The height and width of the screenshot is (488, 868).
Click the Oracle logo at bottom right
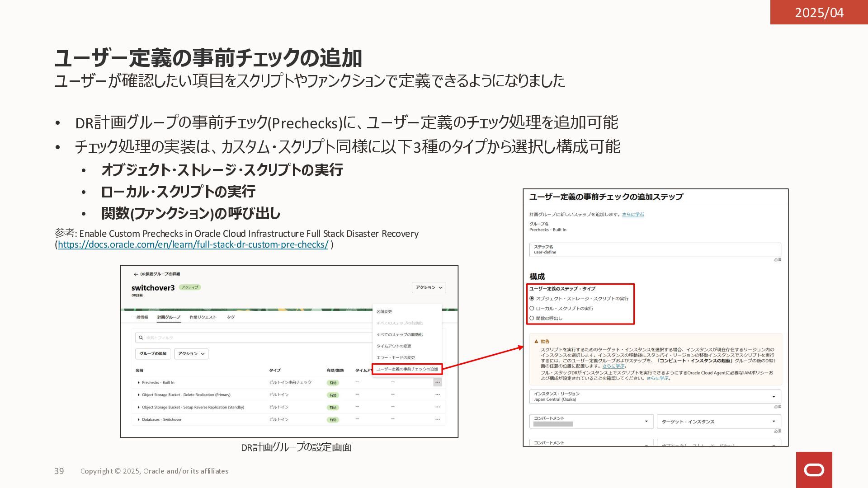point(814,470)
